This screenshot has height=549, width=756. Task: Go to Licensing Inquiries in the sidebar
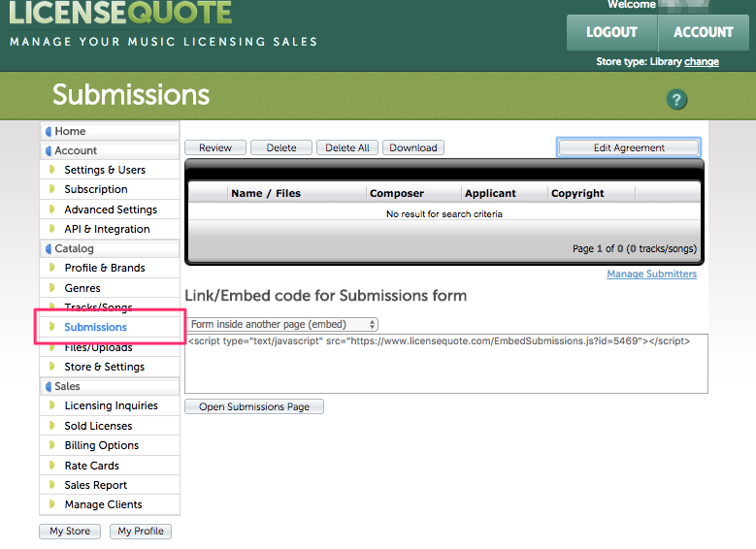point(111,405)
